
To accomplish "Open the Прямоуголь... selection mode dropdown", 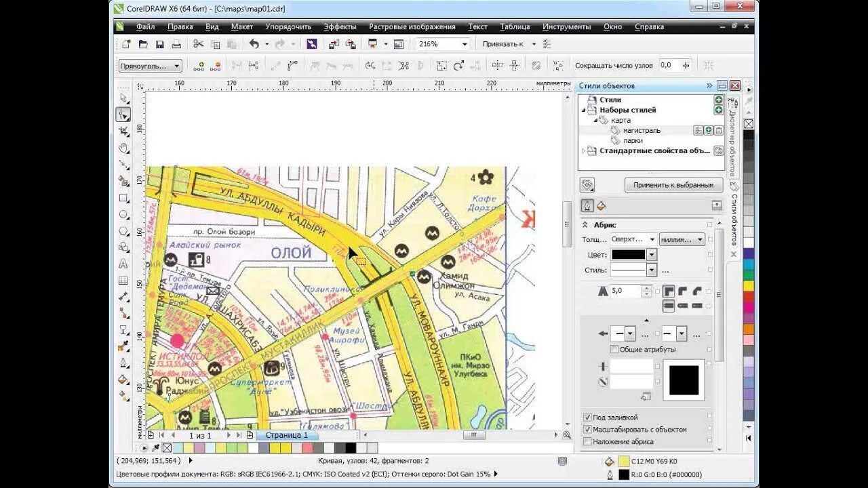I will (177, 66).
